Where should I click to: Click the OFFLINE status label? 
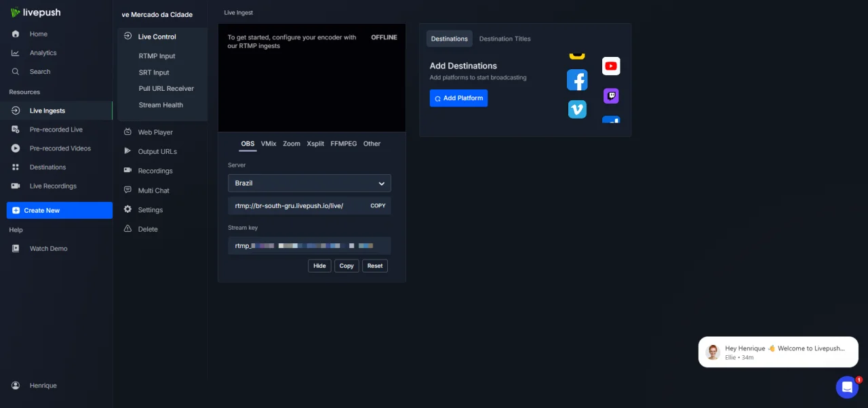click(x=384, y=37)
